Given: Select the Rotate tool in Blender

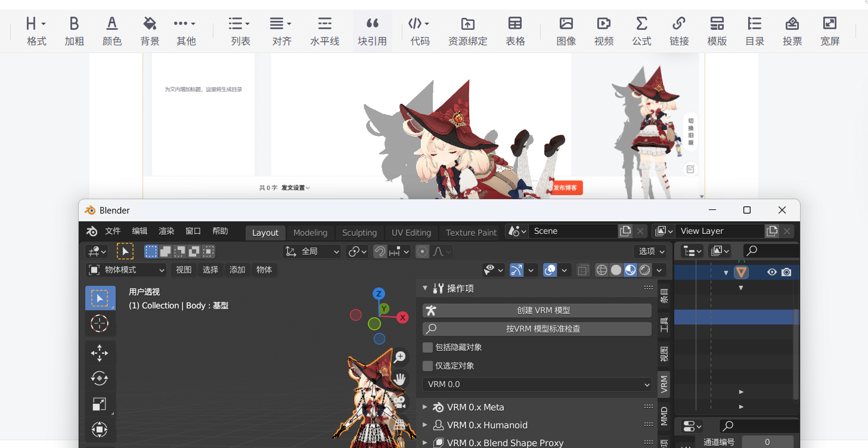Looking at the screenshot, I should (100, 378).
